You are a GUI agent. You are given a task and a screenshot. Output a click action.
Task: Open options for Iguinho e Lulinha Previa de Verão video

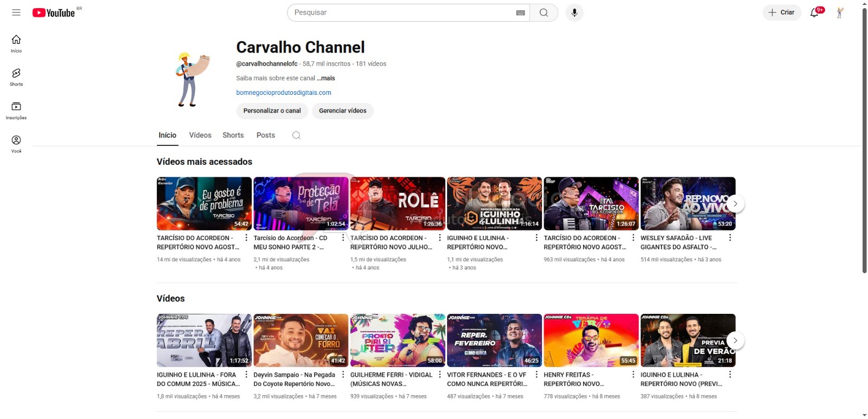(730, 375)
